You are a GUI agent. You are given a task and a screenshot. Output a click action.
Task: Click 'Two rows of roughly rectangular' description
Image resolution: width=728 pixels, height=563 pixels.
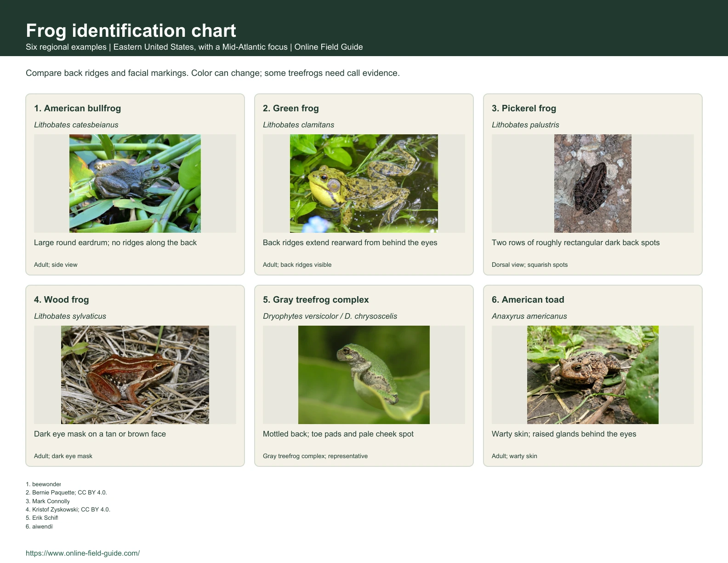[x=576, y=243]
